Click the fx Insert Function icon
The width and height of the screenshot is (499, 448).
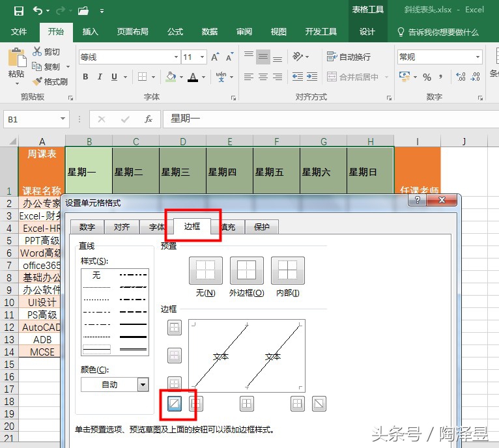point(149,119)
